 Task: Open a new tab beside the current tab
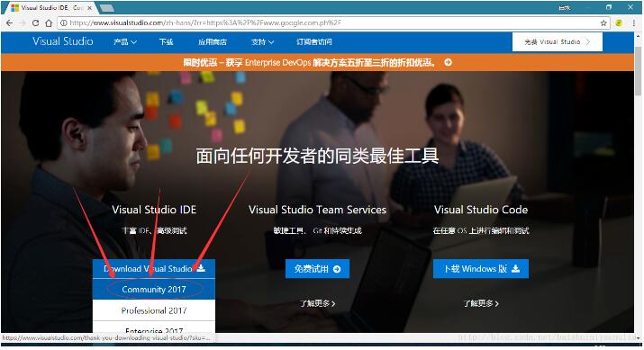pyautogui.click(x=107, y=8)
